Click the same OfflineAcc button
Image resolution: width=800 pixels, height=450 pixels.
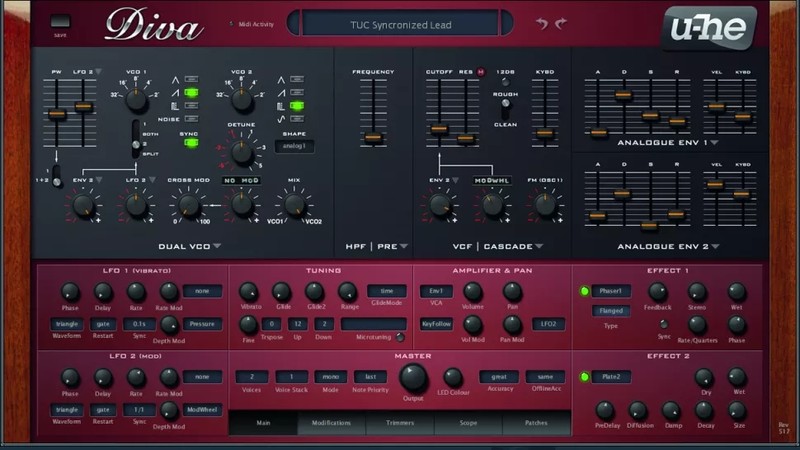coord(545,377)
